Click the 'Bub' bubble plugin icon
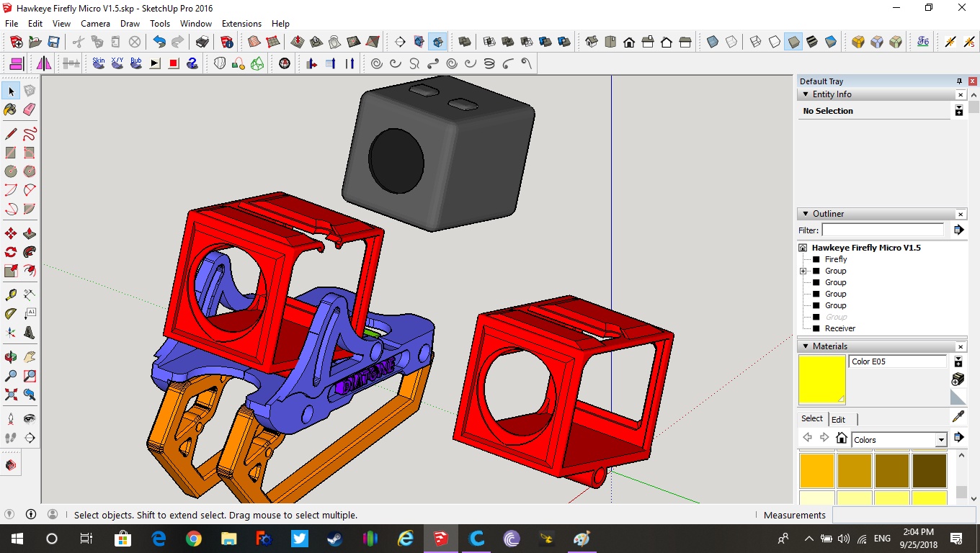Image resolution: width=980 pixels, height=553 pixels. point(136,63)
